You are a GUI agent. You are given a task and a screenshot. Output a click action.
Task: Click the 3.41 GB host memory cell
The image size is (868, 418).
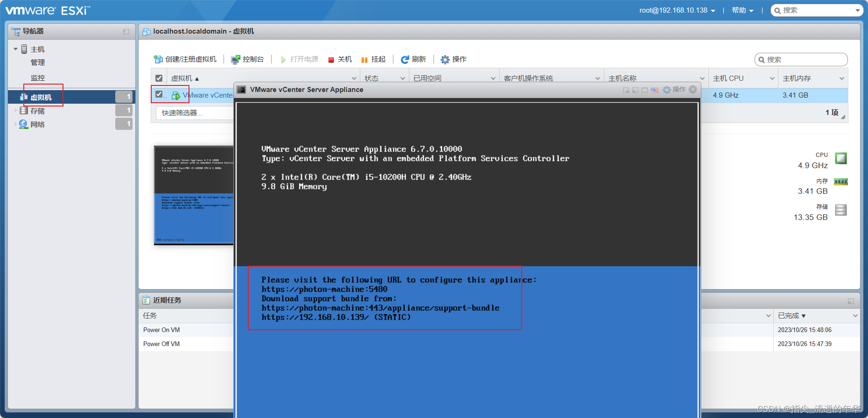[795, 95]
